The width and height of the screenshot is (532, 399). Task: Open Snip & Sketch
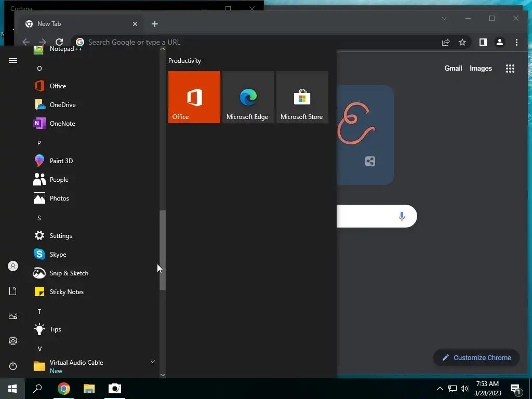pyautogui.click(x=95, y=273)
